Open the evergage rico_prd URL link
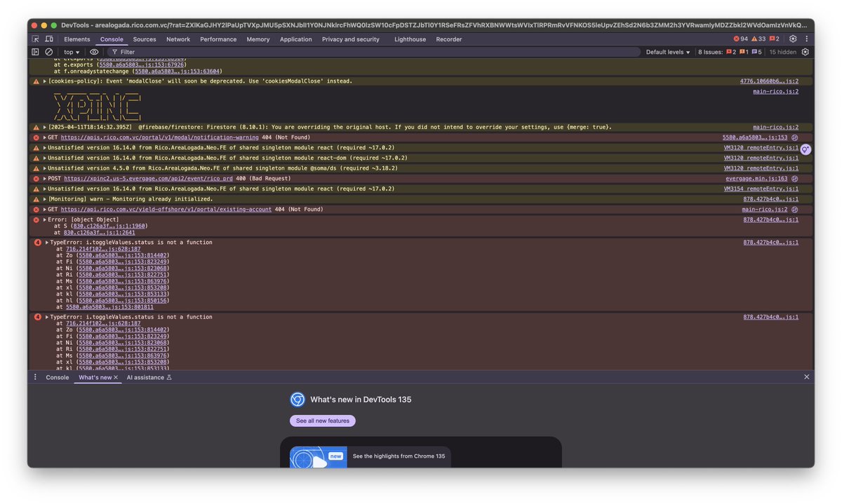 (x=148, y=179)
